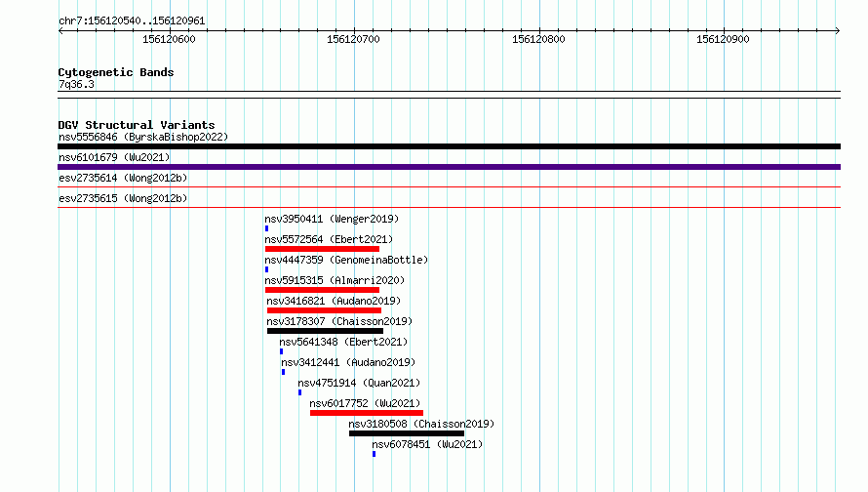Click the ruler's right arrowhead
Viewport: 868px width, 492px height.
838,30
